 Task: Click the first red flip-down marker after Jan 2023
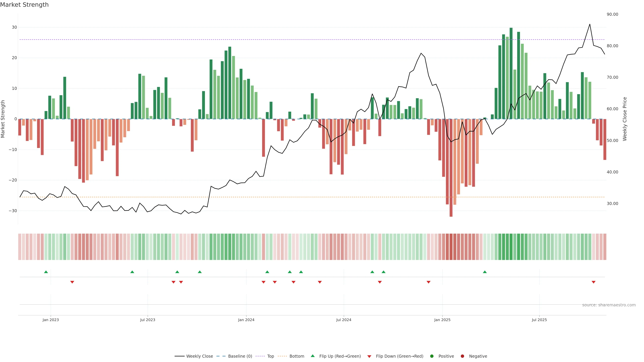(x=72, y=282)
